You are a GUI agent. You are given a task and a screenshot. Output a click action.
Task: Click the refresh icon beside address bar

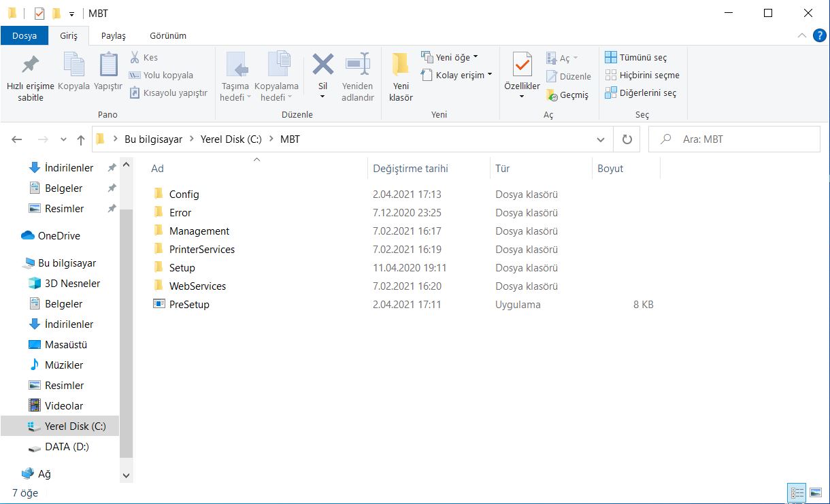tap(627, 139)
